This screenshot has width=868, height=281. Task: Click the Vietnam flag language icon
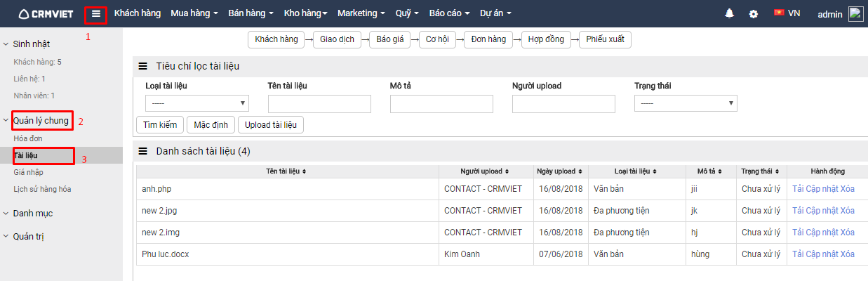coord(779,13)
